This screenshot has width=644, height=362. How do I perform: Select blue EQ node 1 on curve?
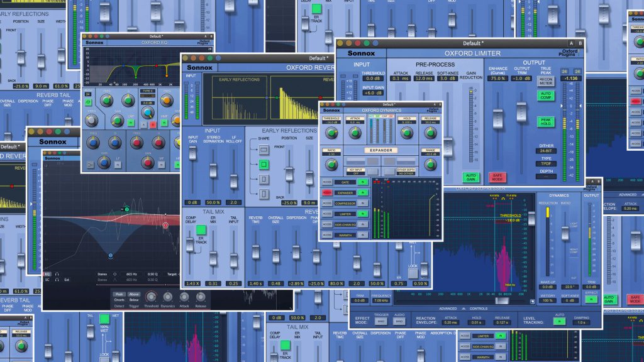click(111, 255)
